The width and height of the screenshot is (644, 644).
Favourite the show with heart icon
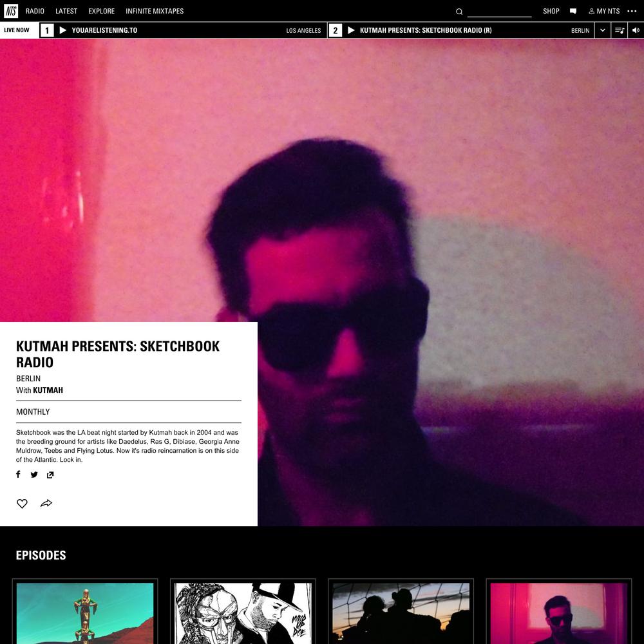tap(22, 504)
